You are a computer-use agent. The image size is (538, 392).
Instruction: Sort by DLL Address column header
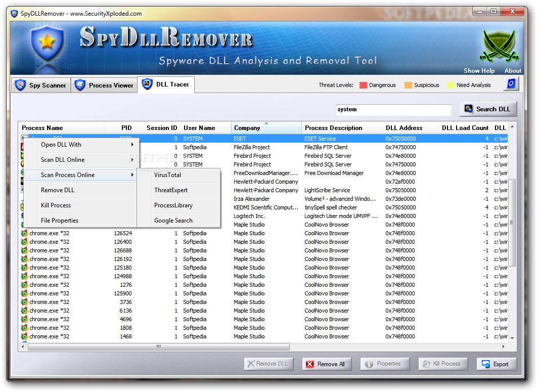[410, 128]
